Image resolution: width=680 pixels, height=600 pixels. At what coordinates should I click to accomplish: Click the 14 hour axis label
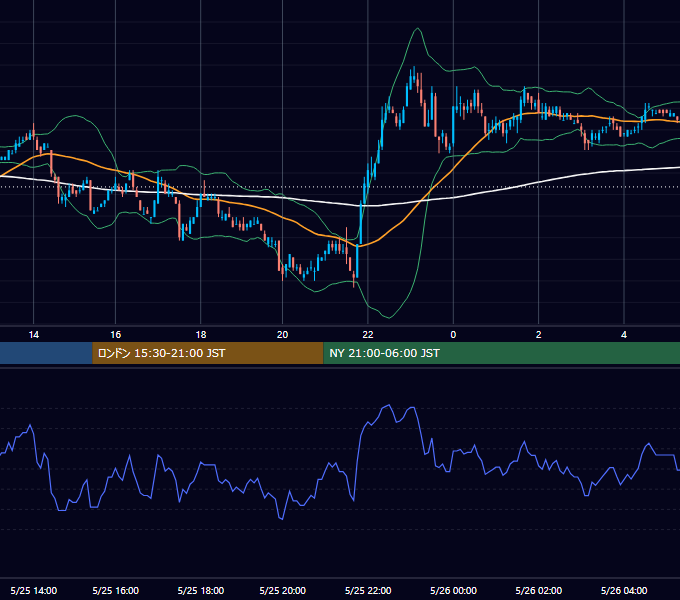point(33,335)
